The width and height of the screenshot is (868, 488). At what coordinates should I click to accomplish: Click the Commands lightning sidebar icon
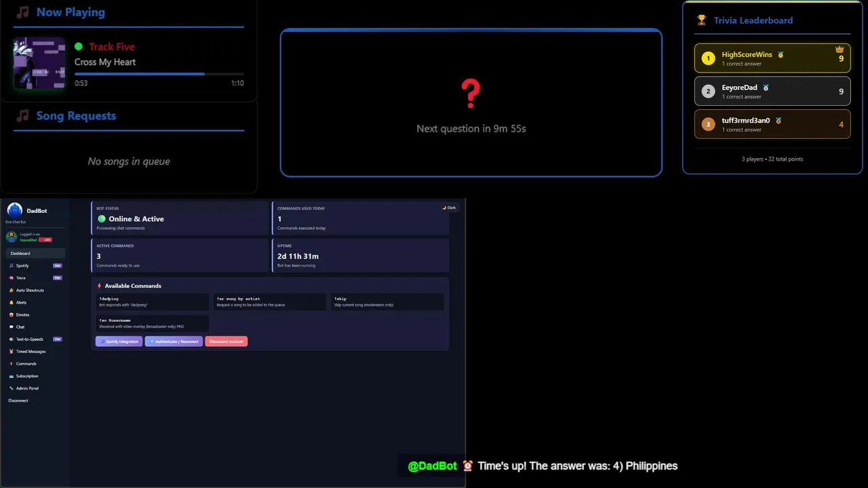pos(11,363)
